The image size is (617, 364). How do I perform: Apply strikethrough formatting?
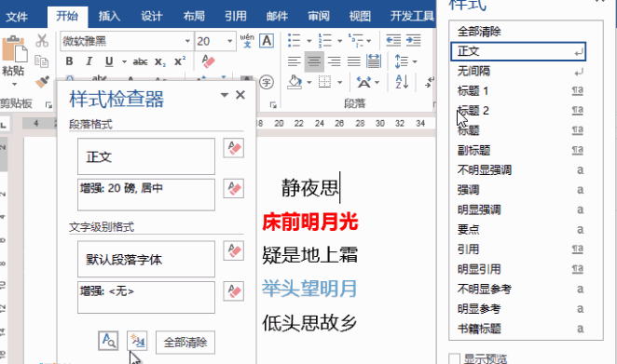pyautogui.click(x=140, y=61)
